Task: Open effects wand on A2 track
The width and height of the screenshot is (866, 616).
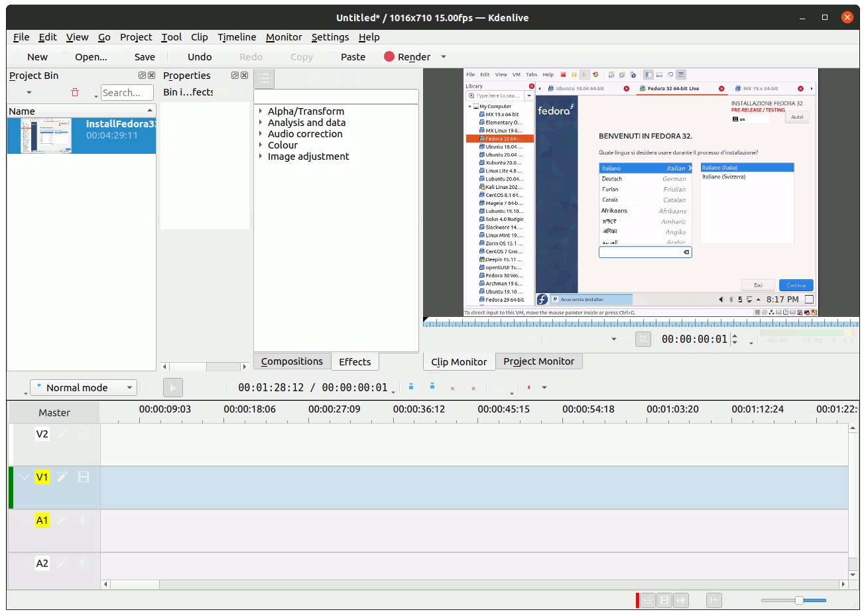Action: [x=62, y=563]
